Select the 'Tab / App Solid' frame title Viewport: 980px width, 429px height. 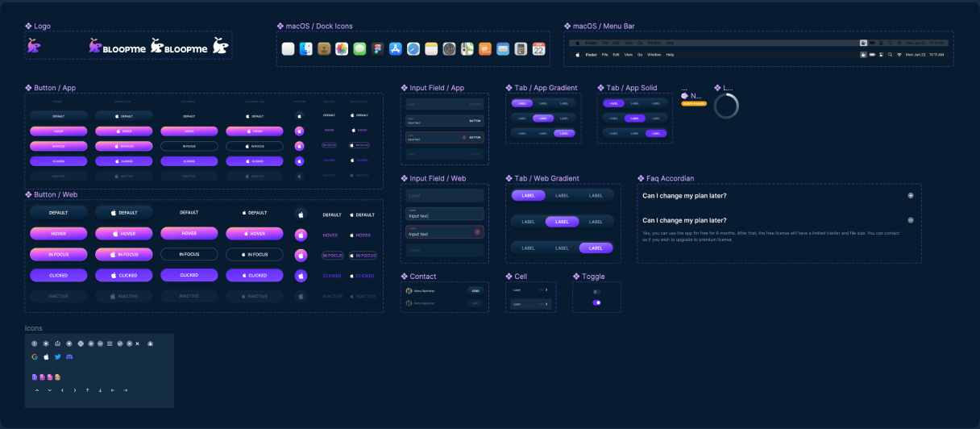(632, 87)
